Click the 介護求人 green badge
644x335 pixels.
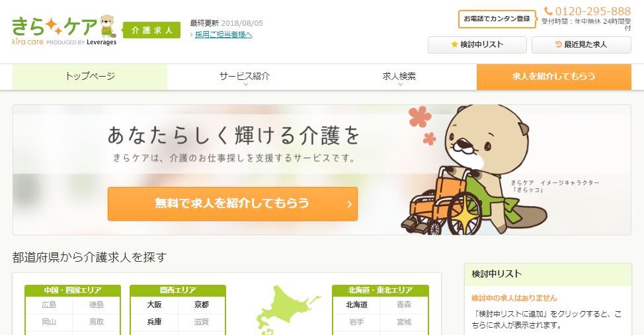151,30
